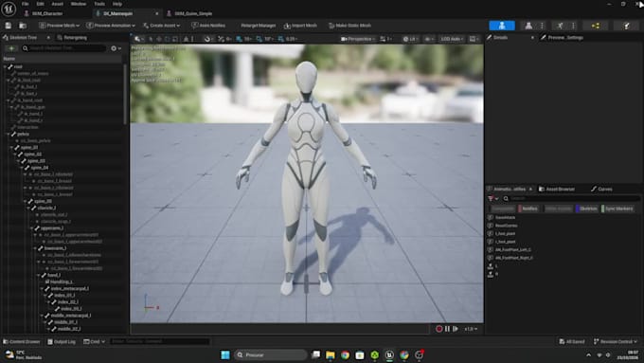The image size is (644, 363).
Task: Open the File menu
Action: (25, 4)
